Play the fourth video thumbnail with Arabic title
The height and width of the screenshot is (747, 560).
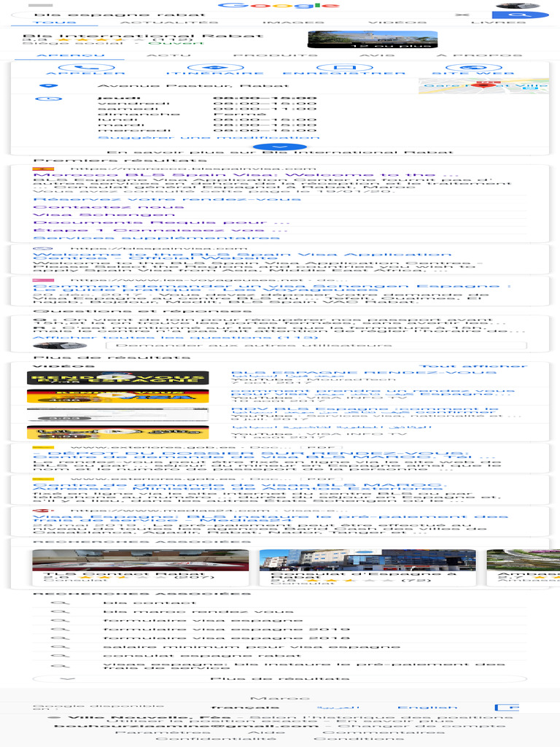pyautogui.click(x=118, y=433)
